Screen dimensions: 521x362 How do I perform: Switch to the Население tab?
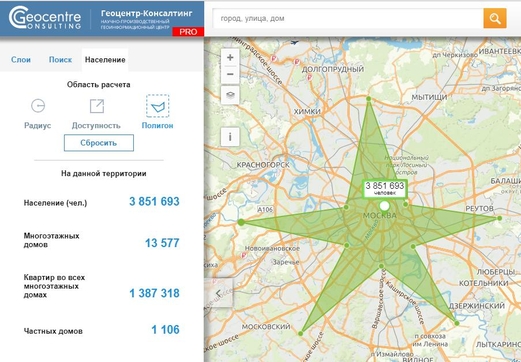click(x=105, y=60)
